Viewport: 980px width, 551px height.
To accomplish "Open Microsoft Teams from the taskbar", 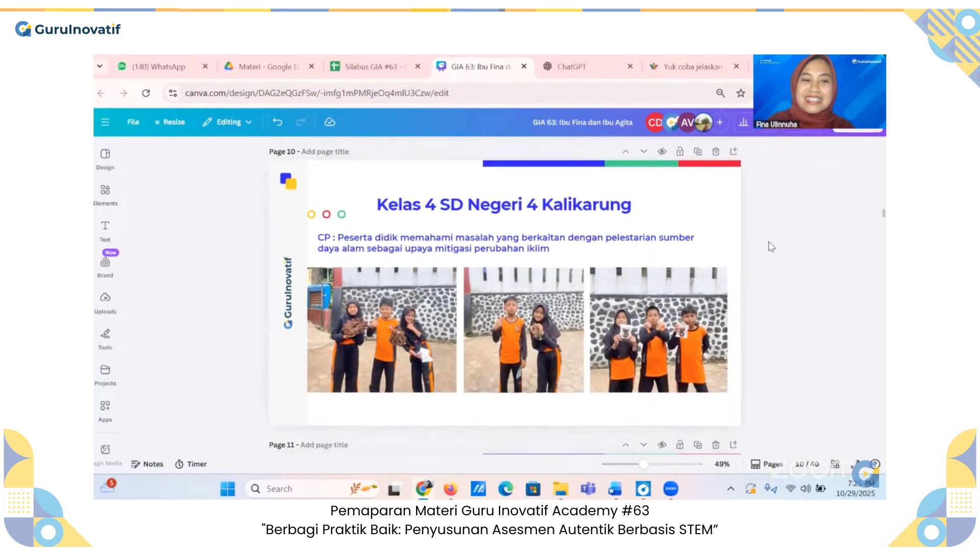I will [588, 488].
